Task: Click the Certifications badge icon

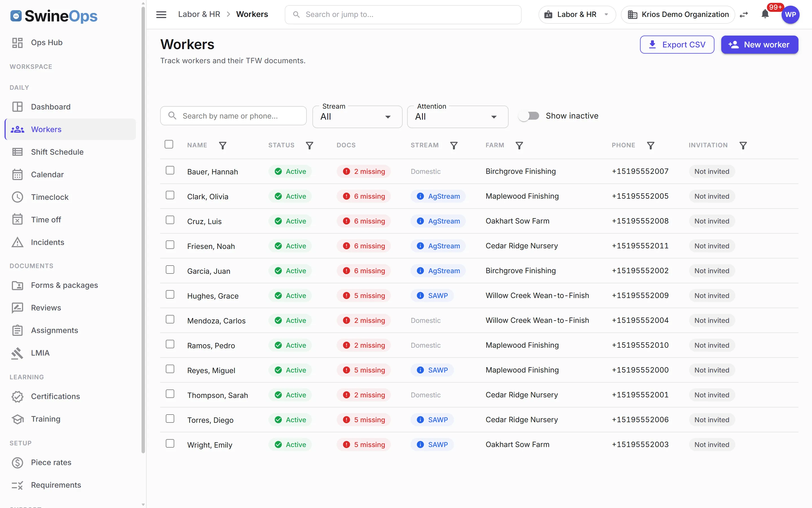Action: pos(17,397)
